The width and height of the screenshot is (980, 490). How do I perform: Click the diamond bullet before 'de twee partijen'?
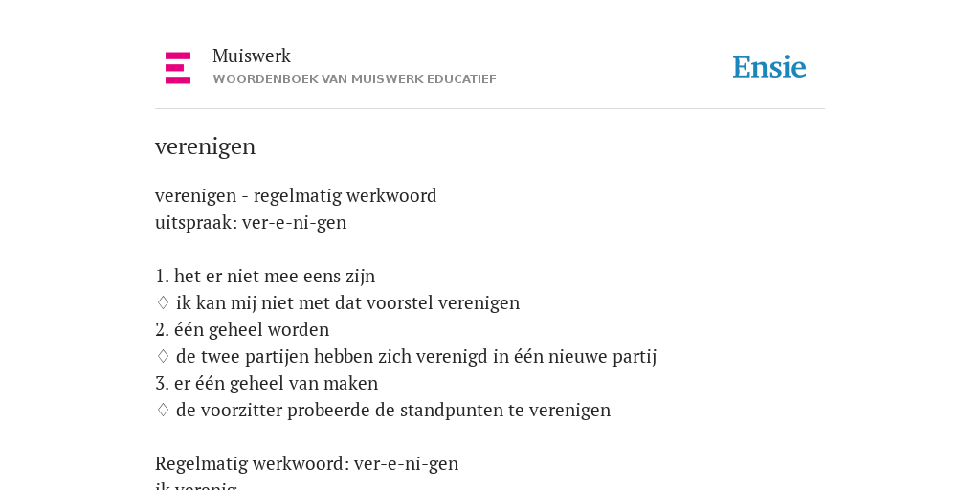click(163, 357)
